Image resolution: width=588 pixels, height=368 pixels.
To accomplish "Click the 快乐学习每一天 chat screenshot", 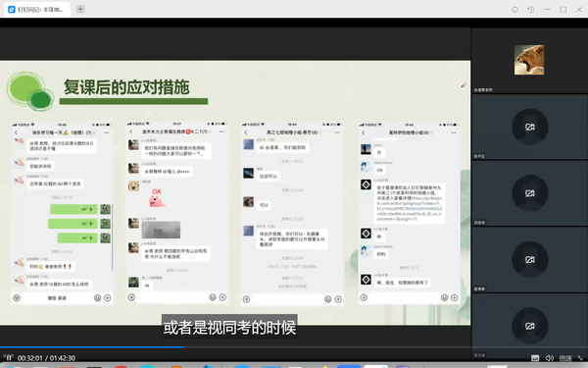I will coord(62,213).
